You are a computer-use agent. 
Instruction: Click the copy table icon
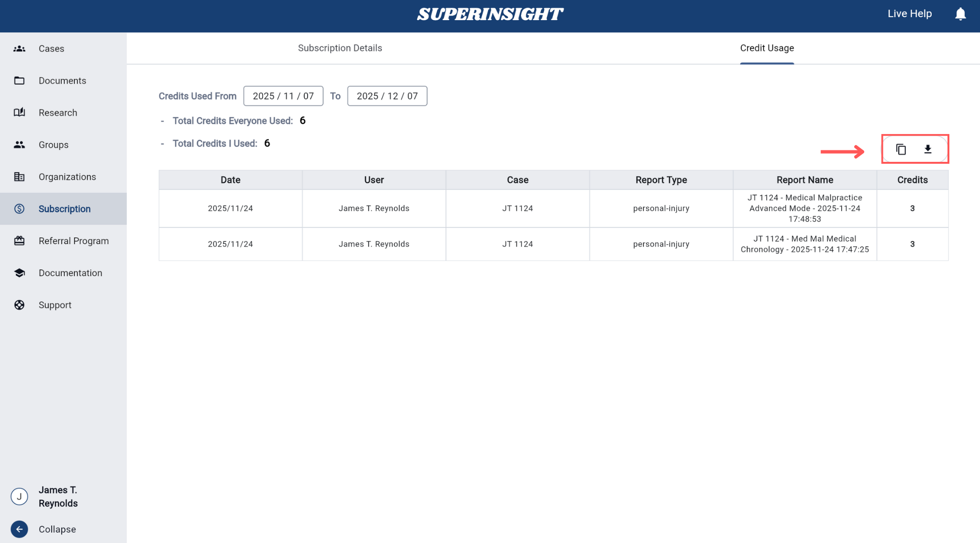(x=901, y=149)
